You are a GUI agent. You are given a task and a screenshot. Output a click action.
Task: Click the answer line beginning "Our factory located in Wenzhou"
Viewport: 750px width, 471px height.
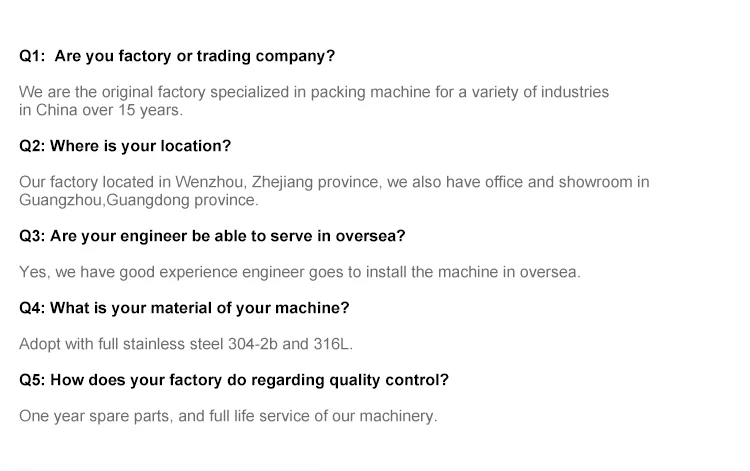click(334, 182)
